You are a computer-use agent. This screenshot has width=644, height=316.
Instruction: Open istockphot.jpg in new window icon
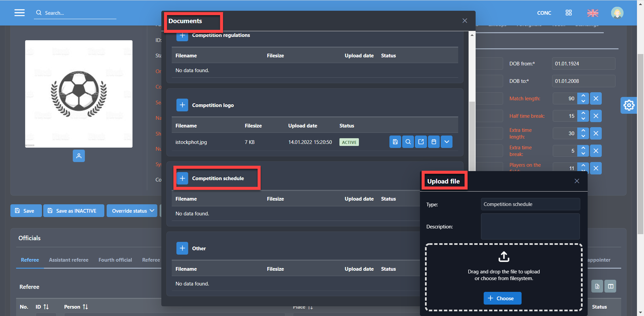coord(421,142)
